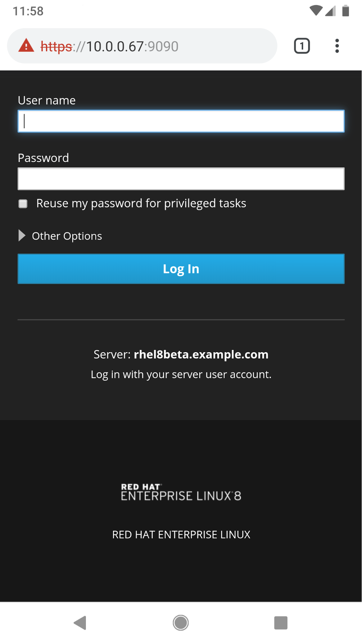Tap the Wi-Fi signal status icon
Viewport: 362px width, 644px height.
[316, 11]
